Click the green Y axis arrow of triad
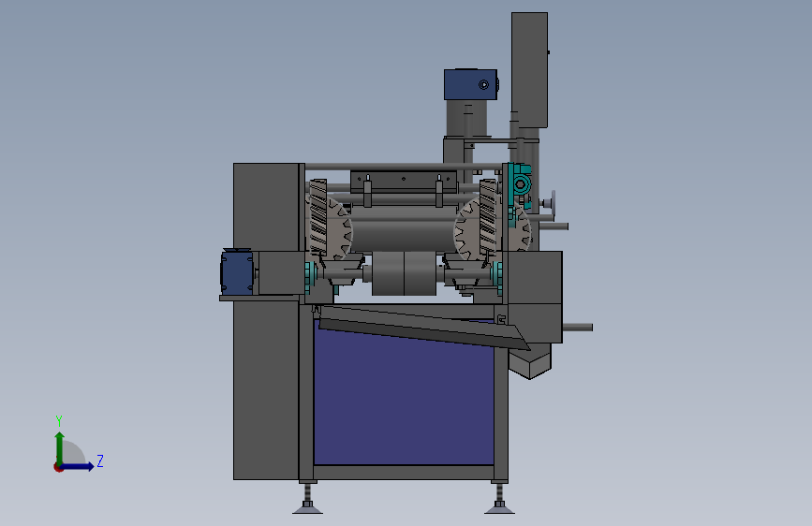Image resolution: width=812 pixels, height=526 pixels. pyautogui.click(x=60, y=446)
